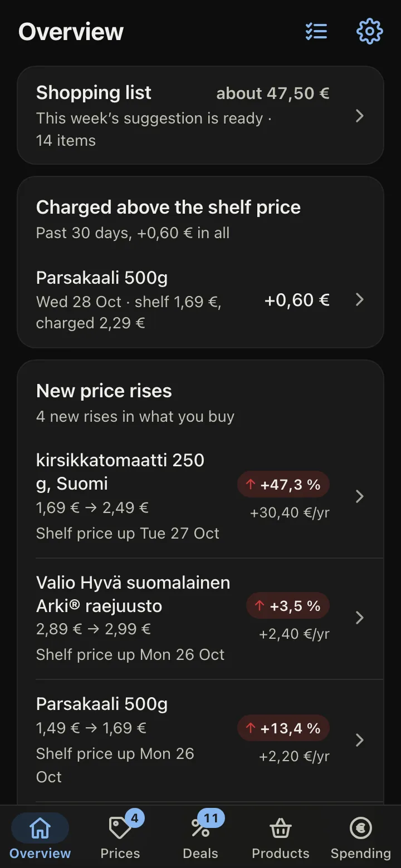Tap the badge showing 11 on Deals
The width and height of the screenshot is (401, 868).
click(x=211, y=818)
